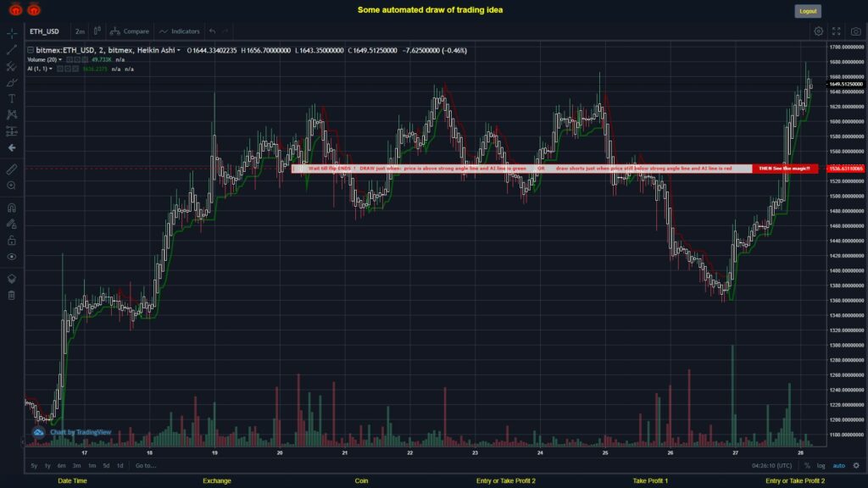The height and width of the screenshot is (488, 868).
Task: Remove the Volume indicator
Action: (85, 60)
